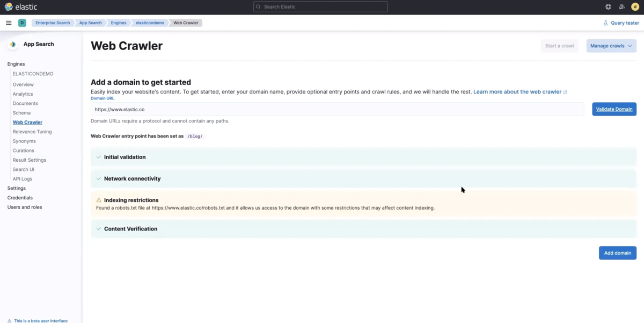Click the Add a domain heading
The width and height of the screenshot is (644, 323).
pos(141,82)
